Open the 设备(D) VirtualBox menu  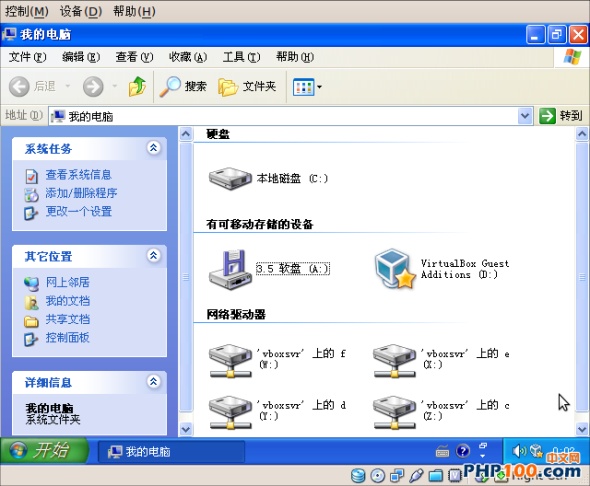tap(81, 11)
